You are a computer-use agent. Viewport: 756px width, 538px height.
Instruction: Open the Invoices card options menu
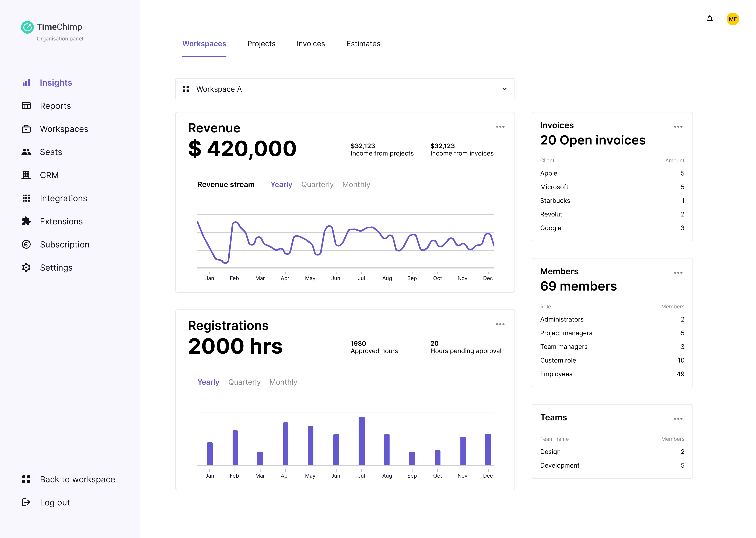[678, 127]
